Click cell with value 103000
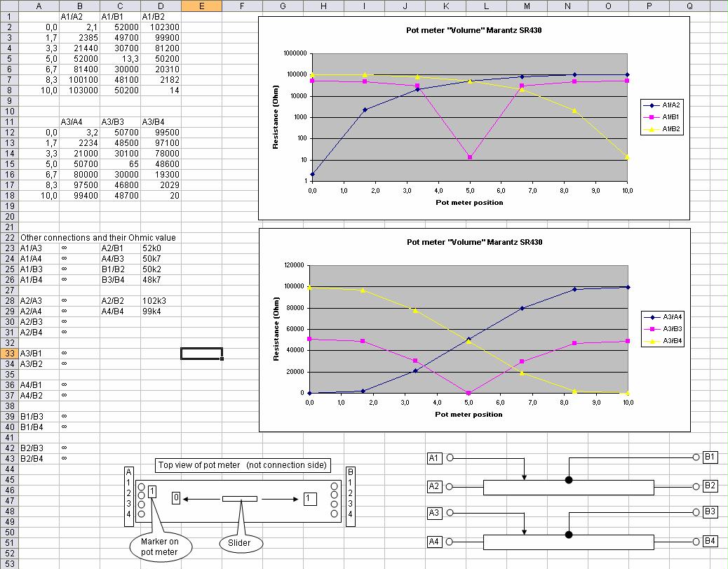This screenshot has width=728, height=569. (x=79, y=91)
